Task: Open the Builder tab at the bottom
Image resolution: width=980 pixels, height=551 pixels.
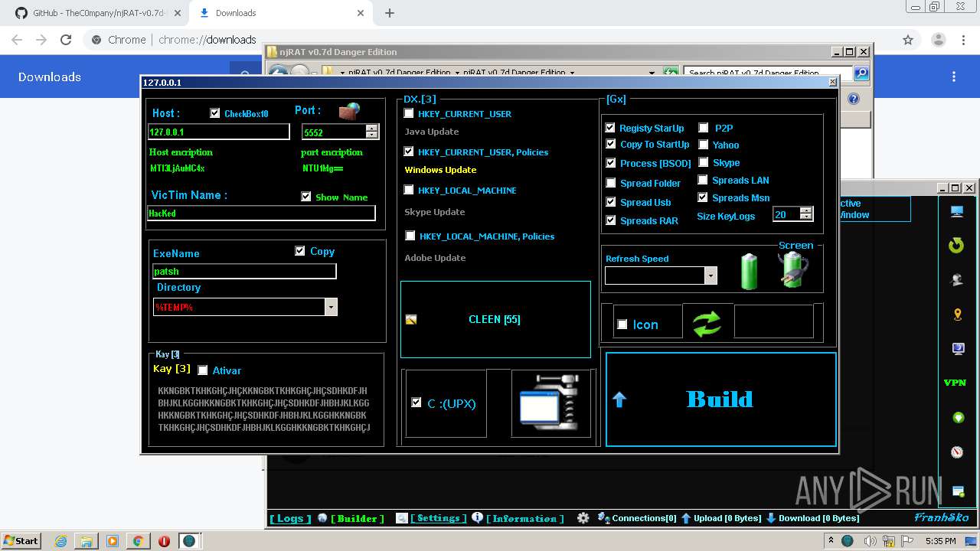Action: pos(358,518)
